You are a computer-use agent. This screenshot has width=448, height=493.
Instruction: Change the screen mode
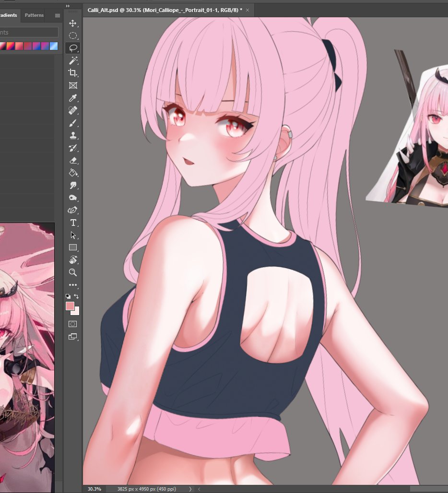tap(72, 337)
